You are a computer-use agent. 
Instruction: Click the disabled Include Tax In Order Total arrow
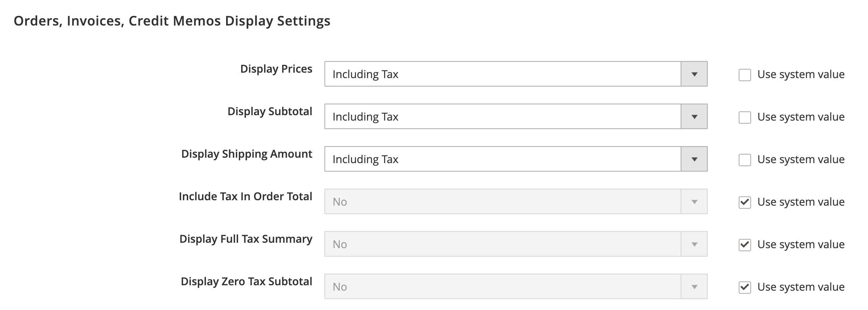pyautogui.click(x=694, y=201)
